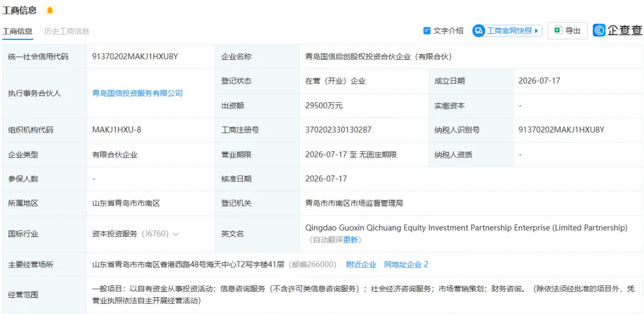Click the 经营范围 business scope description
644x314 pixels.
(x=363, y=295)
